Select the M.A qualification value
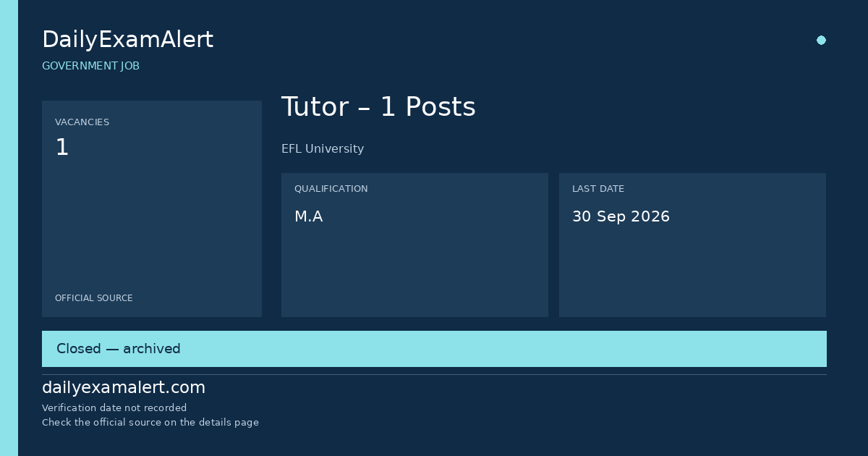868x456 pixels. click(x=308, y=216)
